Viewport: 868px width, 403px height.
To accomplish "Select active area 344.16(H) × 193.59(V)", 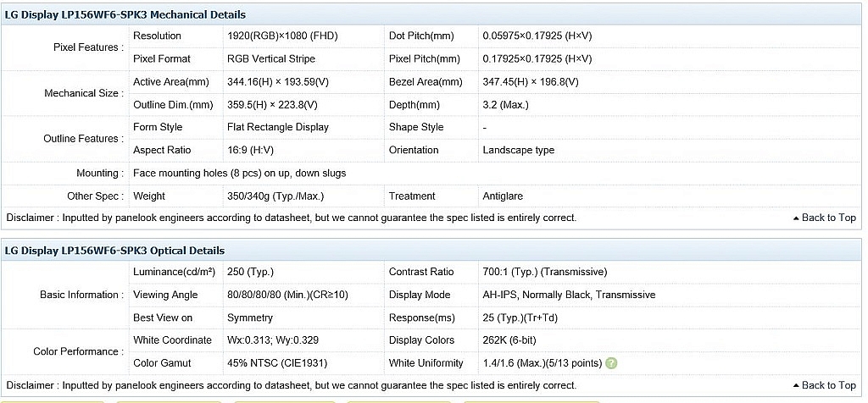I will point(278,82).
